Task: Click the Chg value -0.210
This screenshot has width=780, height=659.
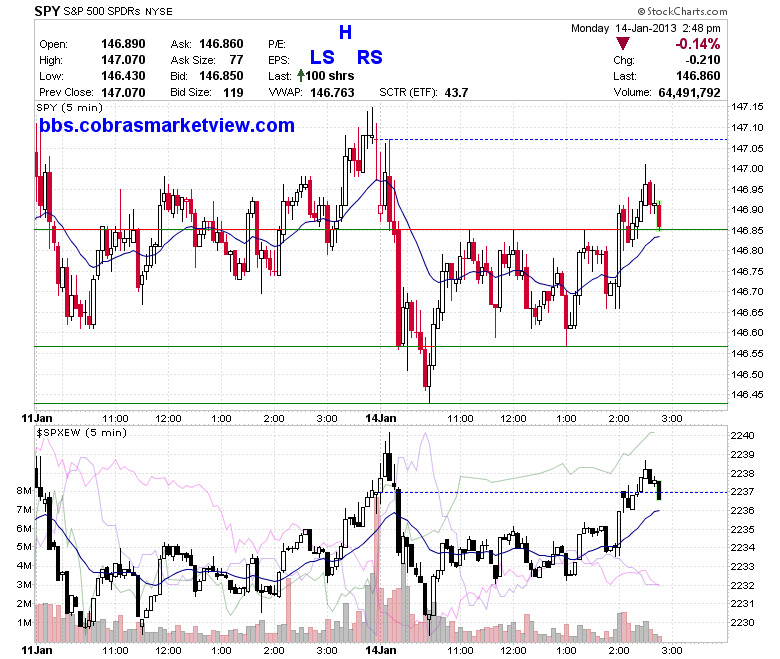Action: tap(703, 60)
